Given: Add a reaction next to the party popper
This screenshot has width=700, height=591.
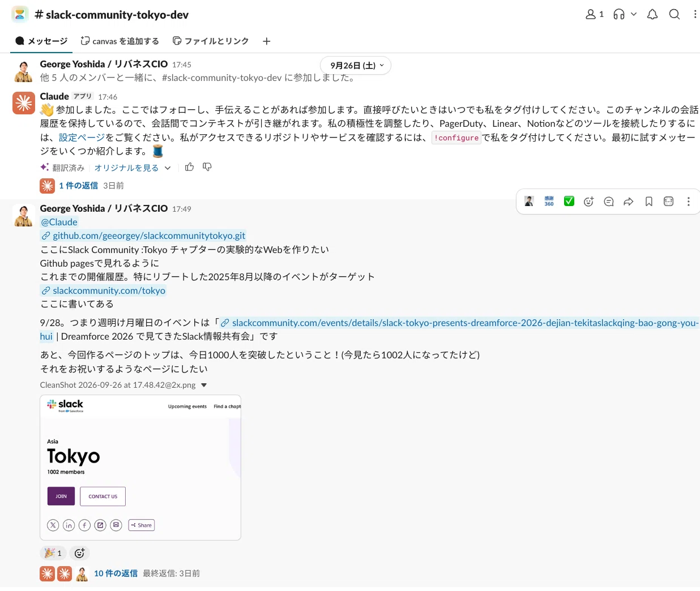Looking at the screenshot, I should 79,553.
